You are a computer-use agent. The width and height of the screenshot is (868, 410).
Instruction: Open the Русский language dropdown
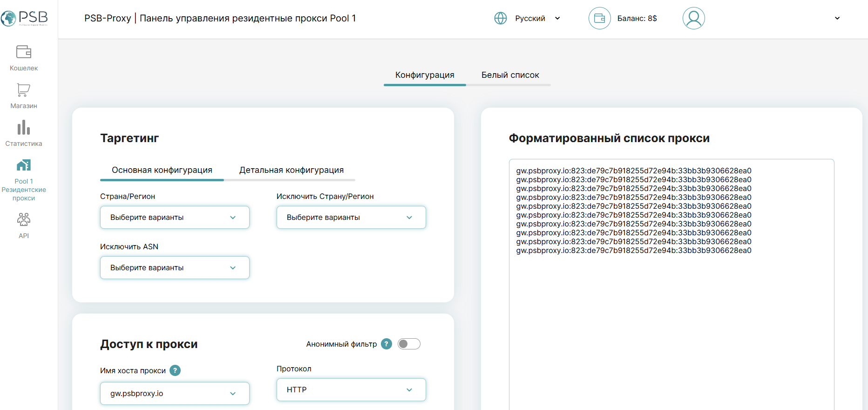(537, 18)
